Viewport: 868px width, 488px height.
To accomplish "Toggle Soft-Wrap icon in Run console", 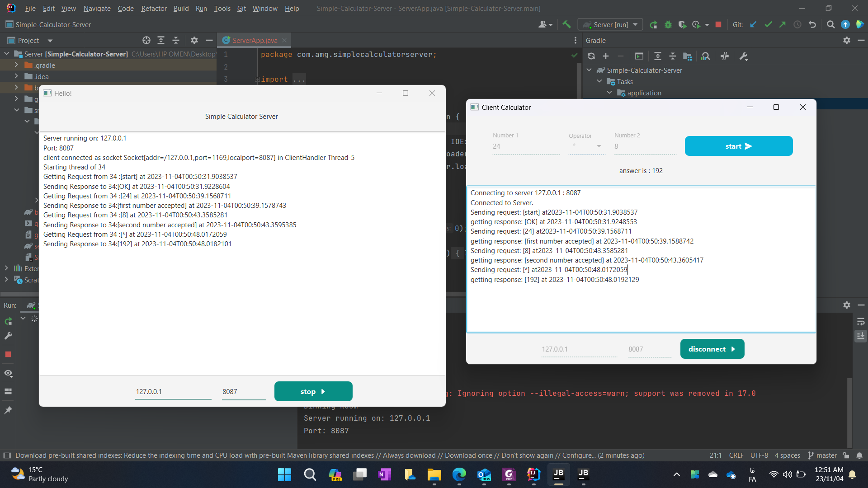I will (x=861, y=321).
